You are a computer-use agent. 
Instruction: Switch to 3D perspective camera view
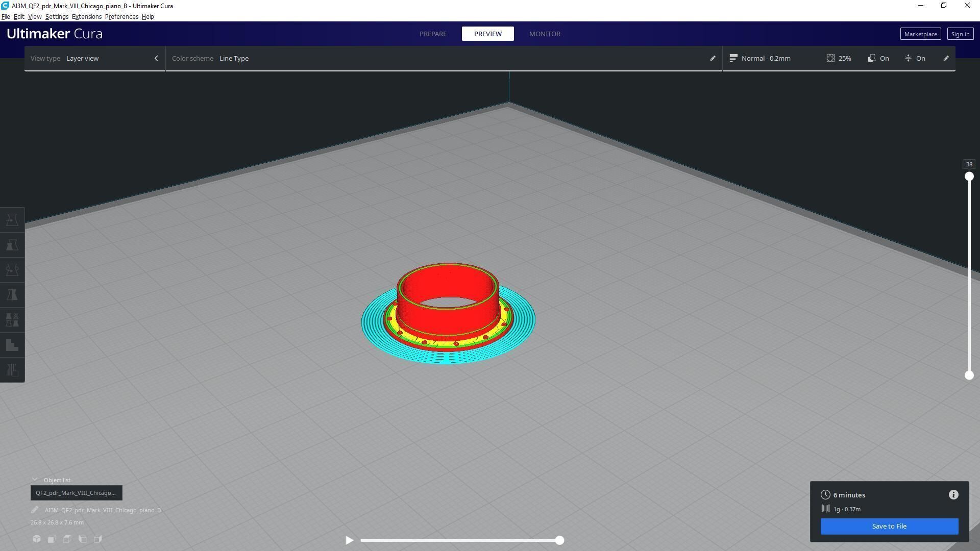click(37, 539)
